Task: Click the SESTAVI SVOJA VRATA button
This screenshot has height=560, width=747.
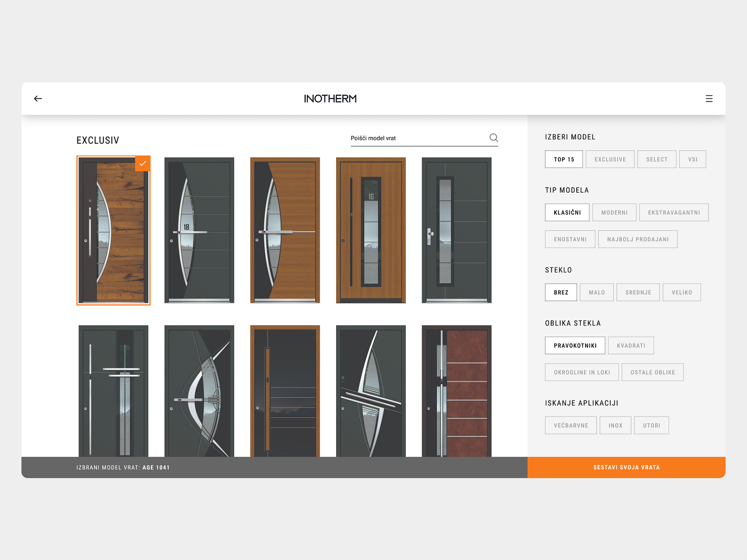Action: point(627,467)
